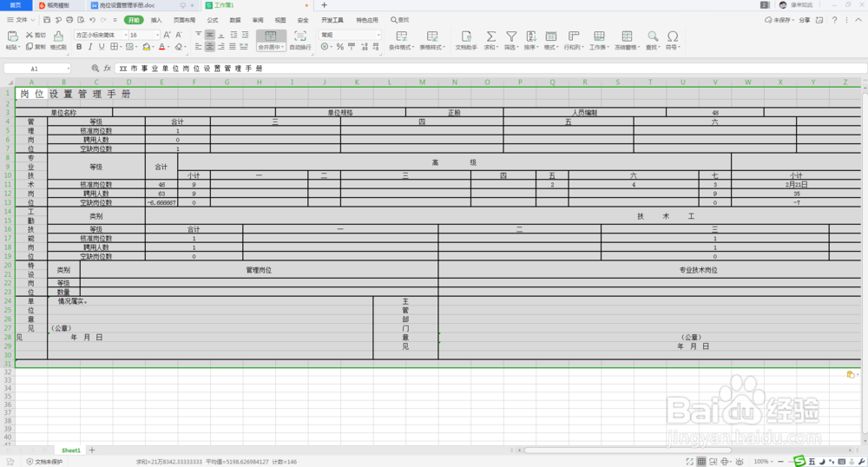Screen dimensions: 868x467
Task: Click the Sort (排序) AZ icon
Action: [531, 36]
